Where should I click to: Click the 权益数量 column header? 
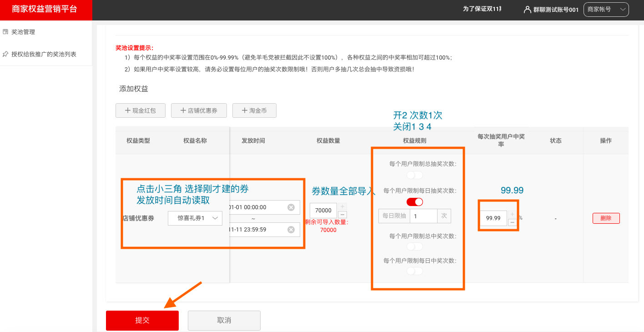(x=328, y=141)
